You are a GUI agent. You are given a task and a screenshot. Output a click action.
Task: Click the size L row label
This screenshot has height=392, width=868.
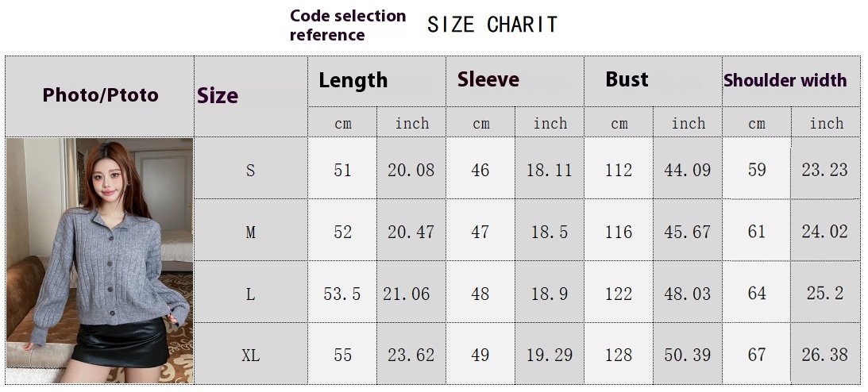tap(251, 294)
